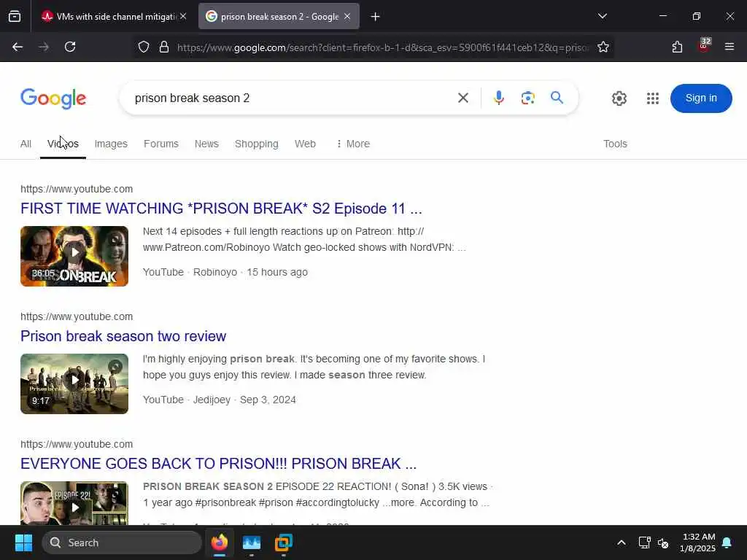
Task: Go to Google home via logo
Action: (53, 98)
